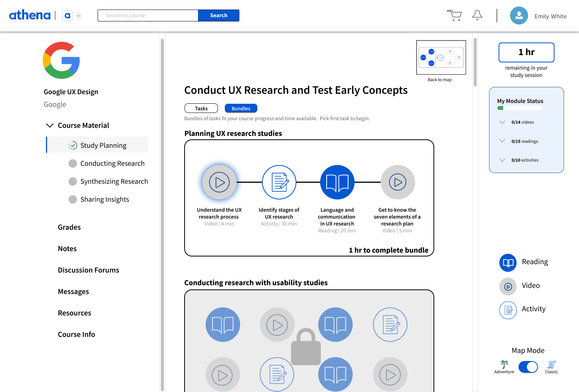Open notifications bell icon
579x392 pixels.
477,15
